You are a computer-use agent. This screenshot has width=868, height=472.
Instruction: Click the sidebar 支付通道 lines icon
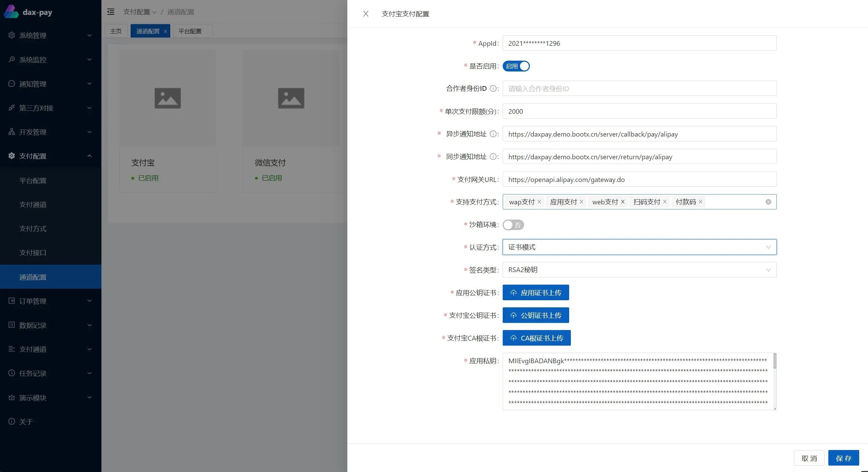tap(12, 349)
